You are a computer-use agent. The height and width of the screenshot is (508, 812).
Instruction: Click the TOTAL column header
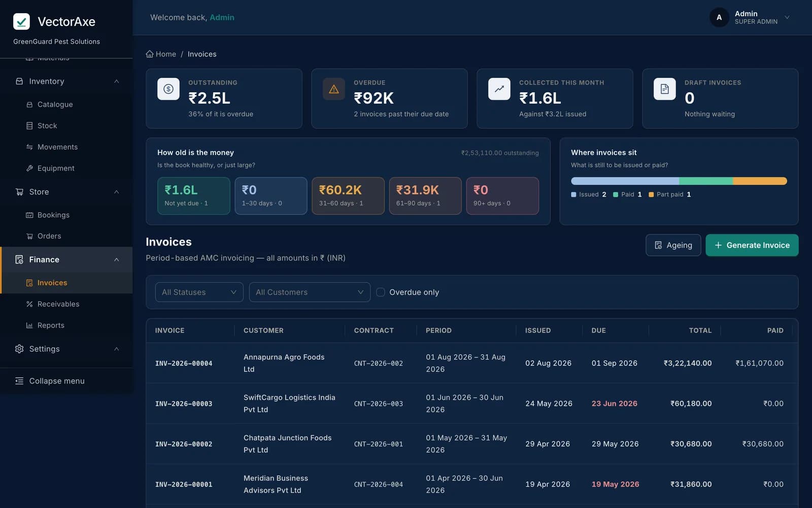(700, 331)
